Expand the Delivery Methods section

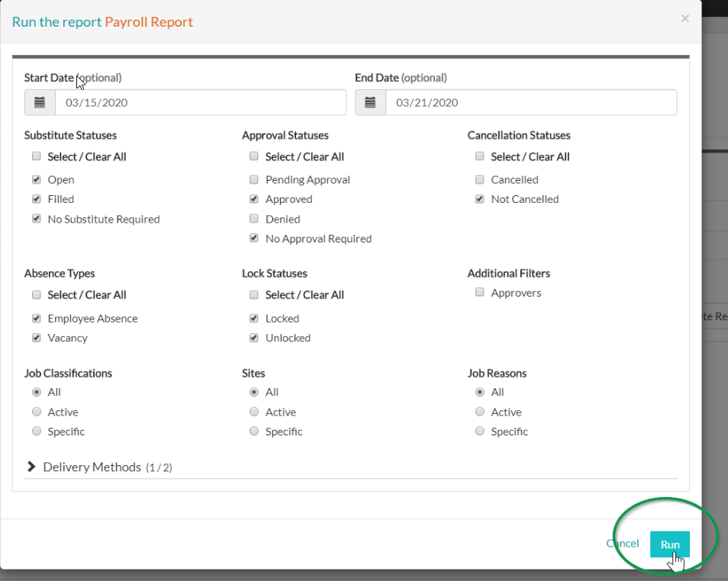click(32, 468)
